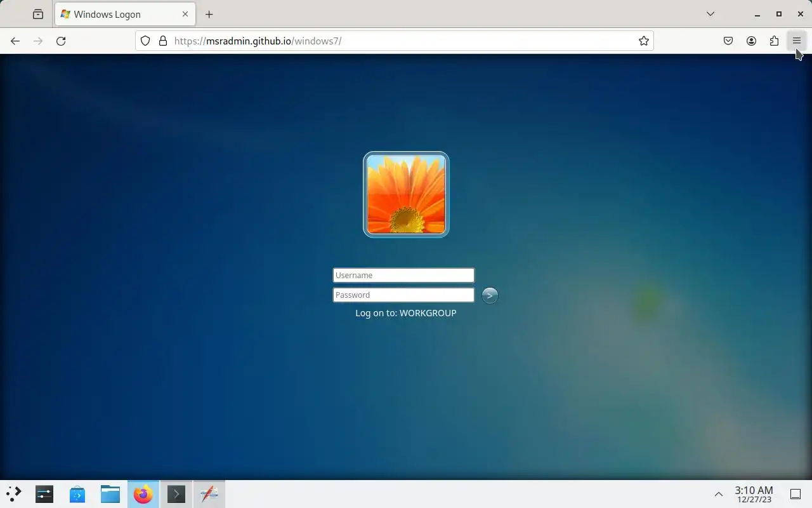Switch to Firefox in the taskbar
The width and height of the screenshot is (812, 508).
[143, 494]
